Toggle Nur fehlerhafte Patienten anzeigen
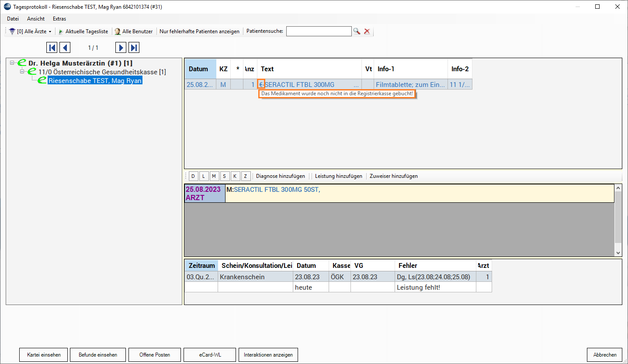 (199, 31)
